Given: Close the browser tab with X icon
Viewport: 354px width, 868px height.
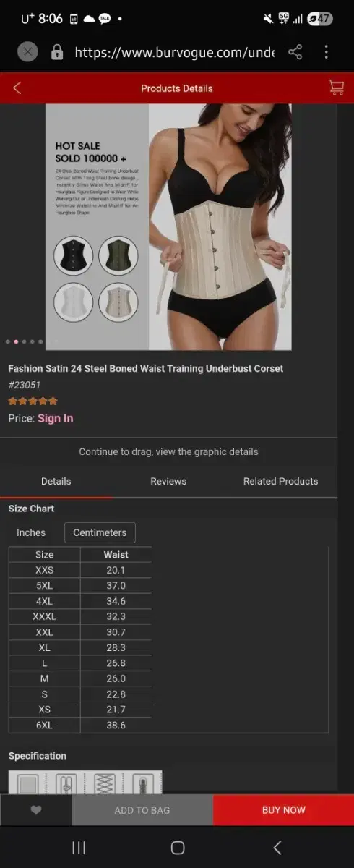Looking at the screenshot, I should tap(27, 51).
